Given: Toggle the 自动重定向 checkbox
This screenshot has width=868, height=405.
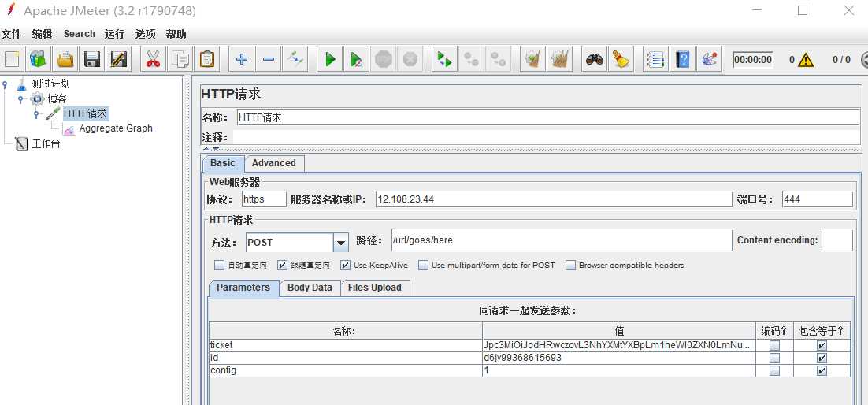Looking at the screenshot, I should tap(219, 266).
